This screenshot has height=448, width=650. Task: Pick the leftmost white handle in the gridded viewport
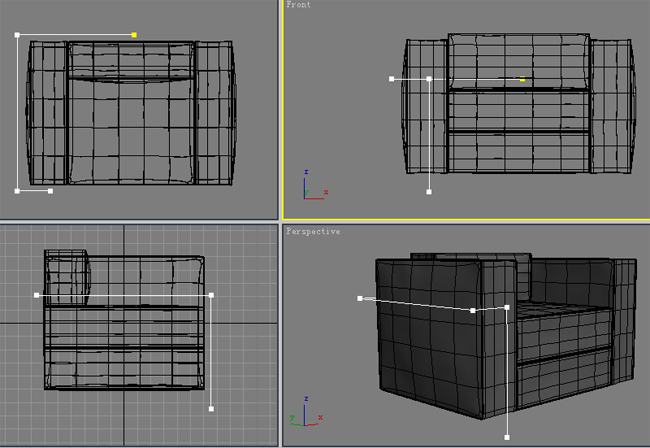click(36, 295)
